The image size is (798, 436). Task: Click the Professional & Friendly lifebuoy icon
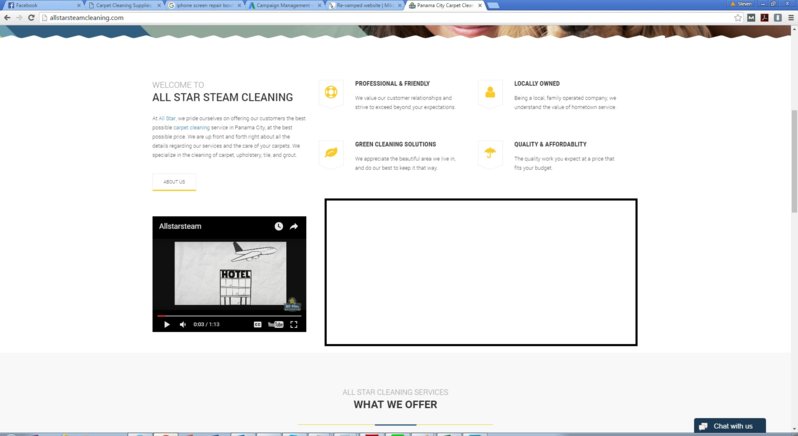click(331, 93)
